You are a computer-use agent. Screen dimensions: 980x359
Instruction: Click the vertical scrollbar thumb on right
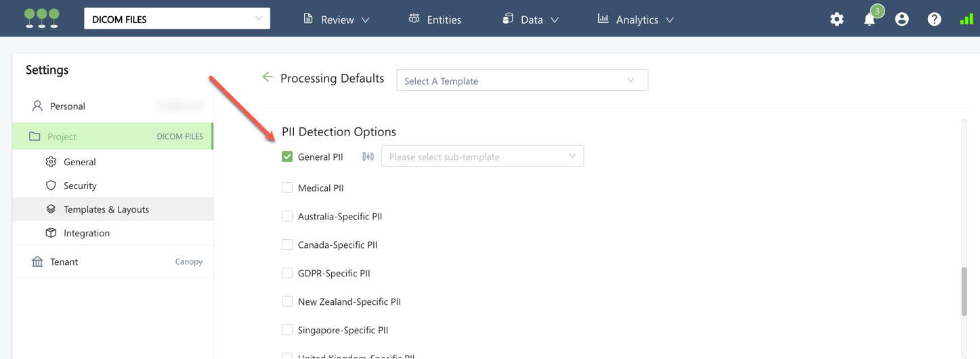[x=964, y=291]
